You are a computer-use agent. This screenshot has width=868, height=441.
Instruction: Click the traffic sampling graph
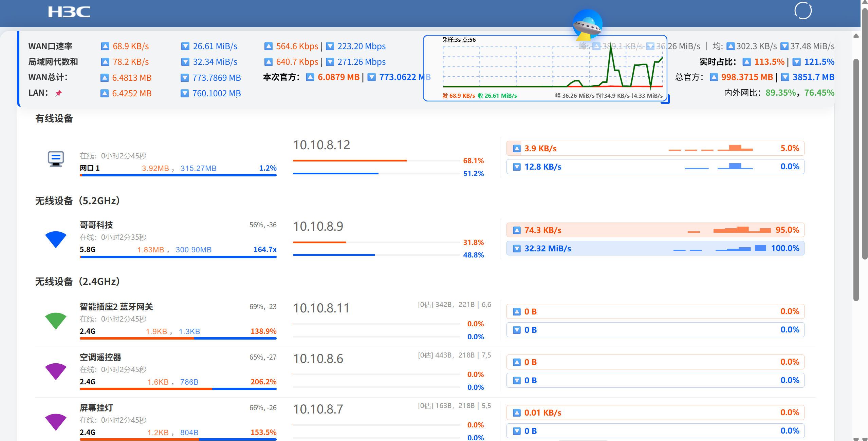[x=545, y=68]
